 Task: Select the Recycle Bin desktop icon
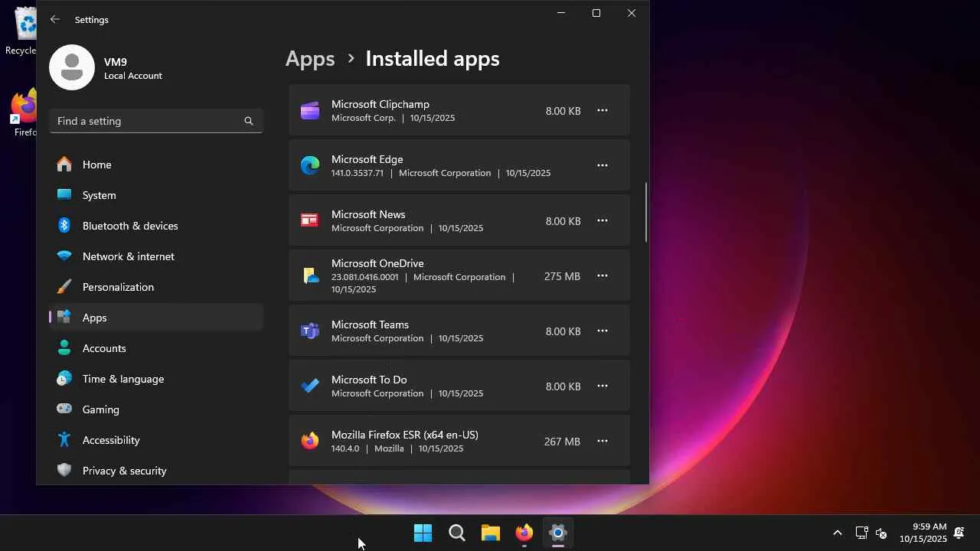(21, 31)
